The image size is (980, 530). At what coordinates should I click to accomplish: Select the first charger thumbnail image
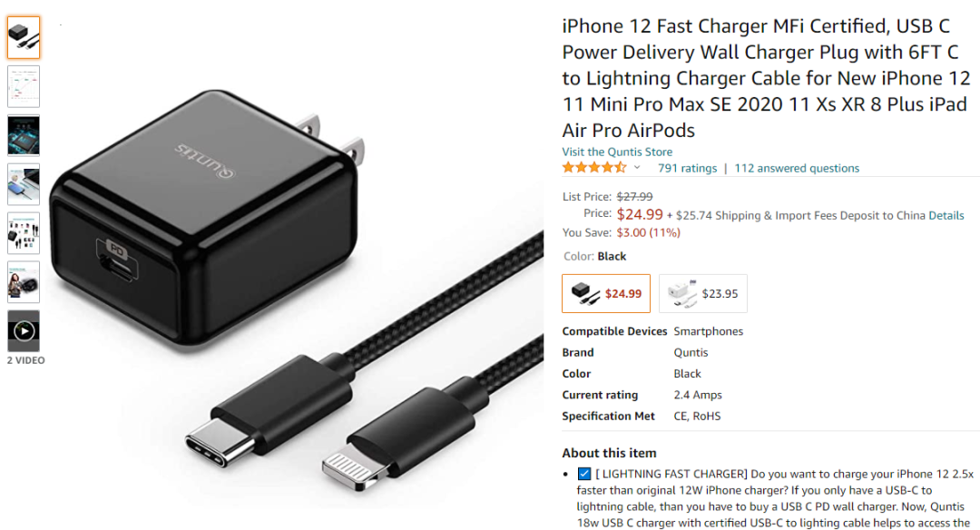pos(24,37)
